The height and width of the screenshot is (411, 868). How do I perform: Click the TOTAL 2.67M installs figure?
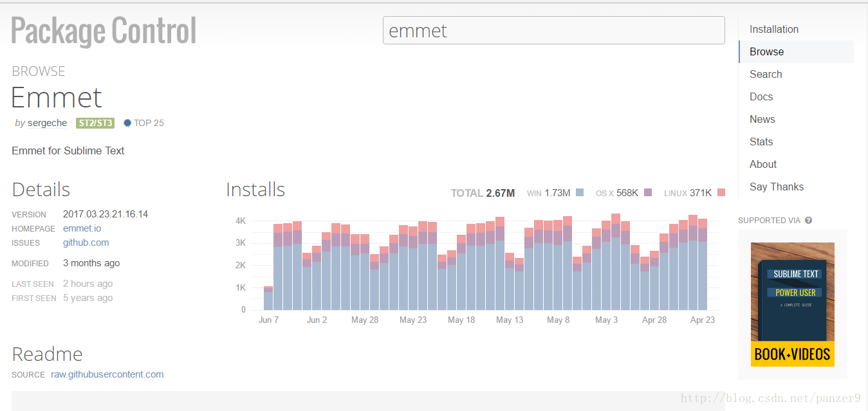pyautogui.click(x=483, y=193)
